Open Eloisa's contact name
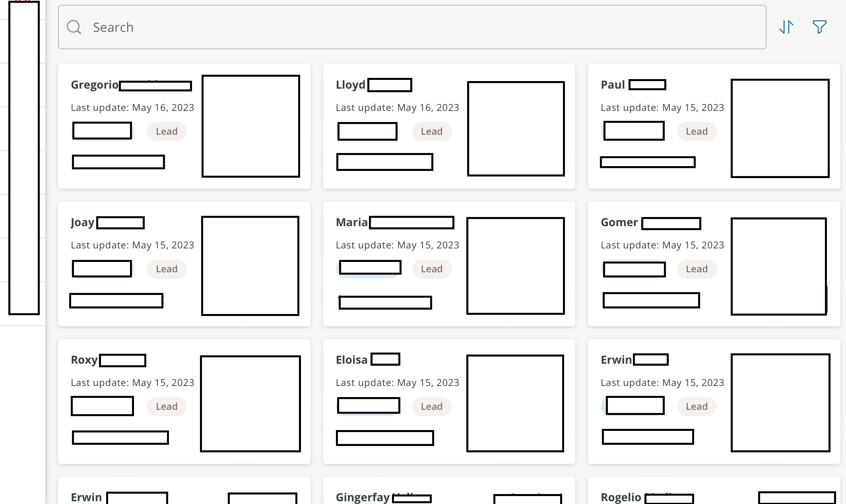Viewport: 846px width, 504px height. point(351,360)
